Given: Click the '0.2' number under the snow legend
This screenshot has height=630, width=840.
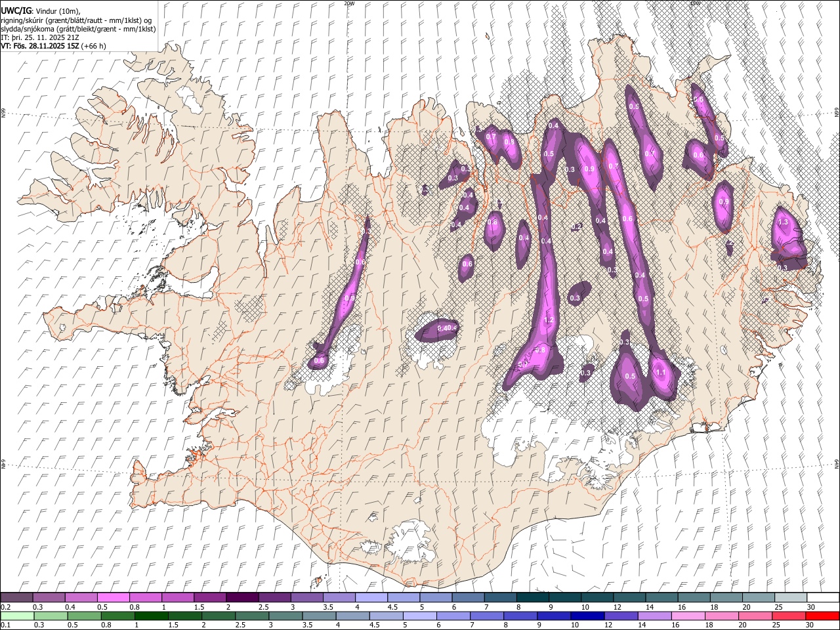Looking at the screenshot, I should tap(5, 607).
